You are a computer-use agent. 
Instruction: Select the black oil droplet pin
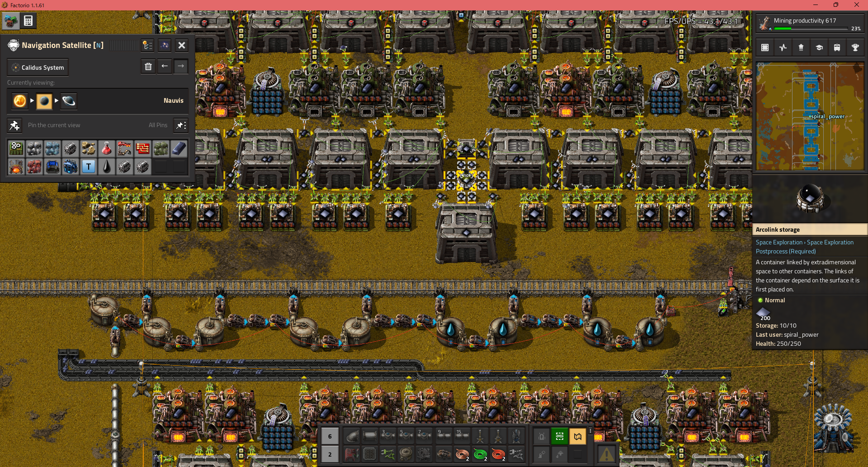pyautogui.click(x=107, y=167)
